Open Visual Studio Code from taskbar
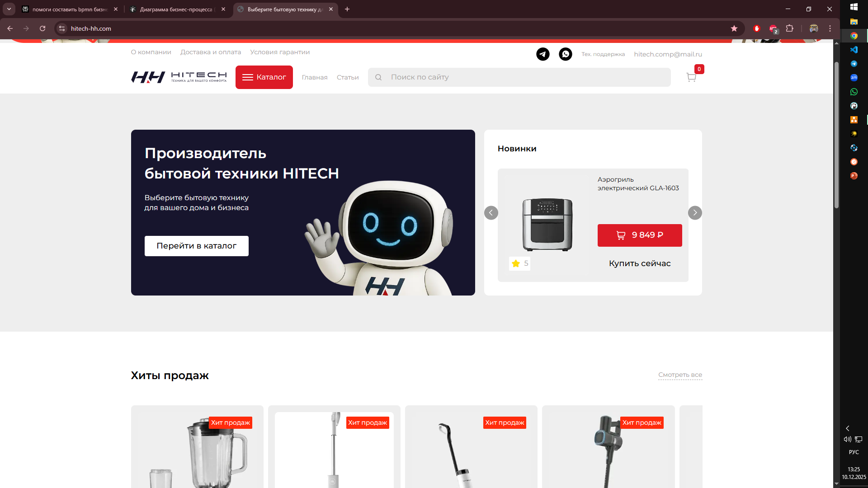Image resolution: width=868 pixels, height=488 pixels. 854,50
